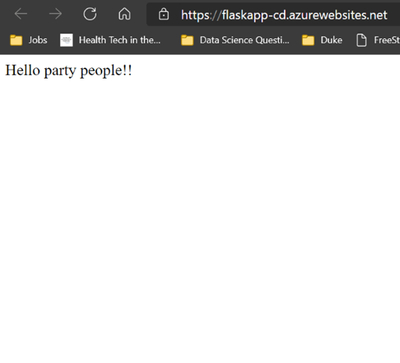Click the Hello party people!! text
Screen dimensions: 400x363
[x=69, y=71]
